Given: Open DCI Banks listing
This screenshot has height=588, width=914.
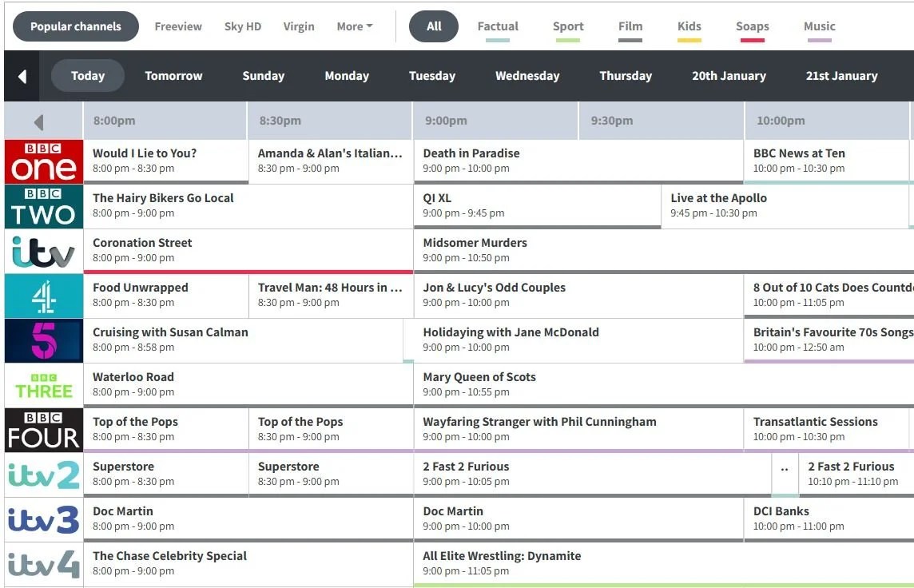Looking at the screenshot, I should pos(829,519).
